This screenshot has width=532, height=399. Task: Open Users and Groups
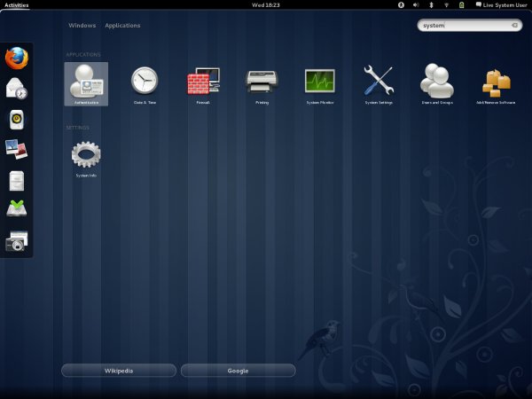pyautogui.click(x=436, y=83)
